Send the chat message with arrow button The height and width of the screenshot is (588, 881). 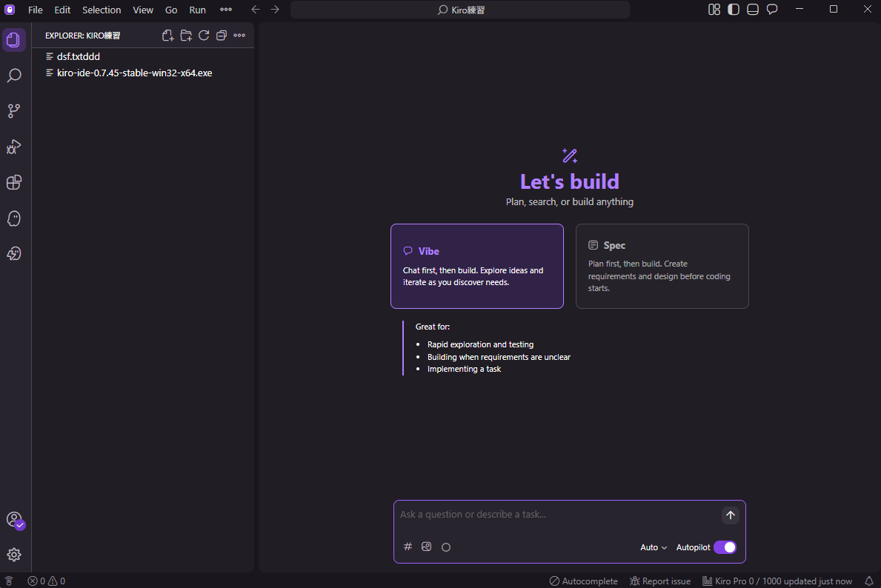pos(730,515)
